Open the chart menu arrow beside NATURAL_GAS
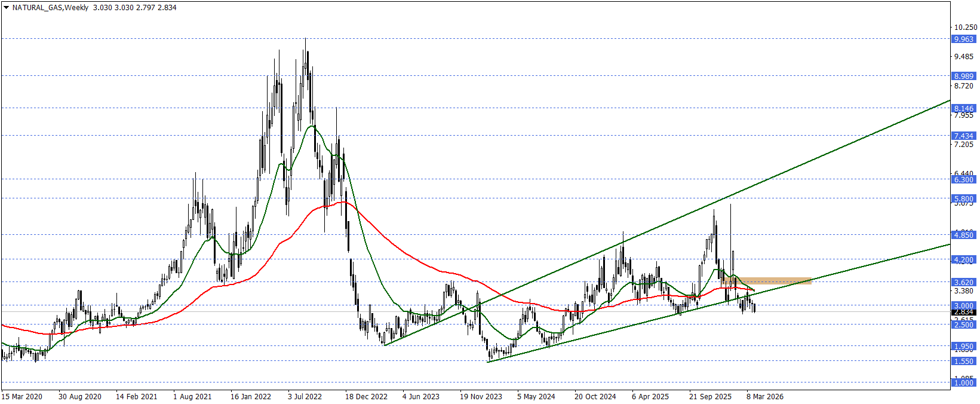 tap(6, 8)
